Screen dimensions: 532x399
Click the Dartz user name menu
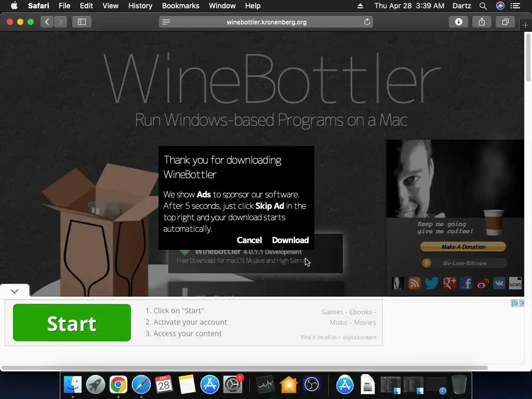[x=462, y=6]
